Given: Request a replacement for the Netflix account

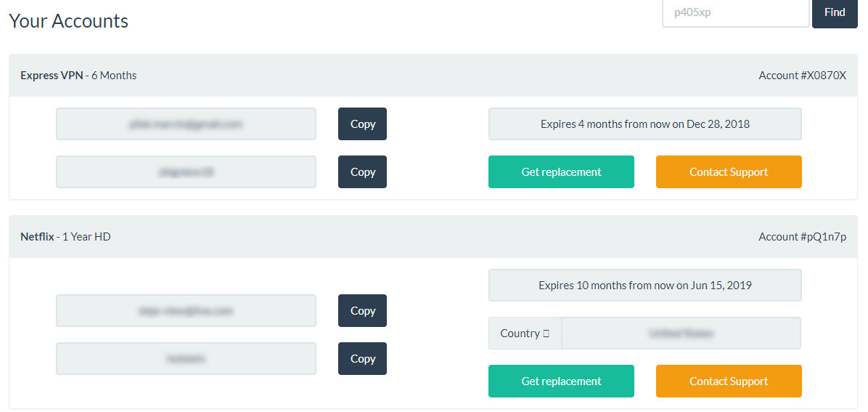Looking at the screenshot, I should pyautogui.click(x=561, y=381).
